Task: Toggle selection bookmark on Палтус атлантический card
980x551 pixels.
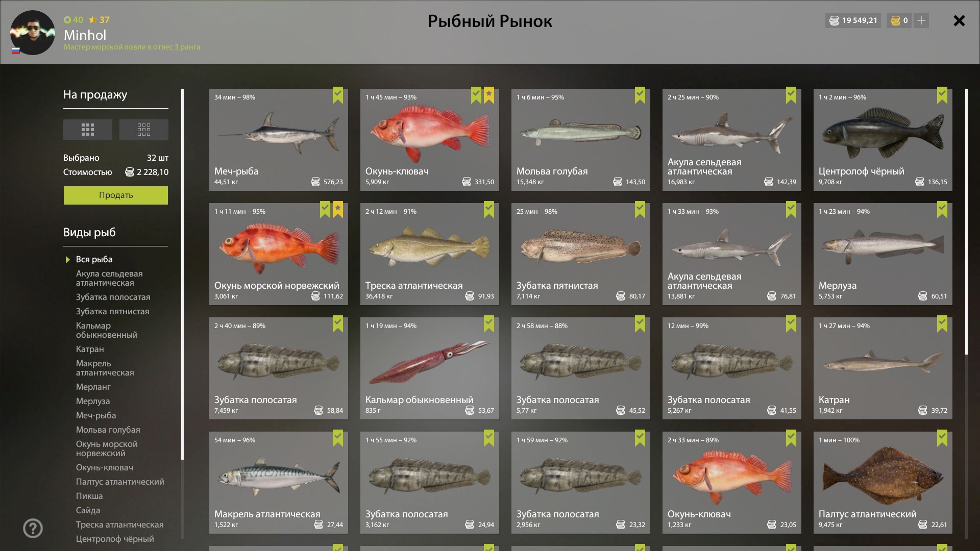Action: coord(942,438)
